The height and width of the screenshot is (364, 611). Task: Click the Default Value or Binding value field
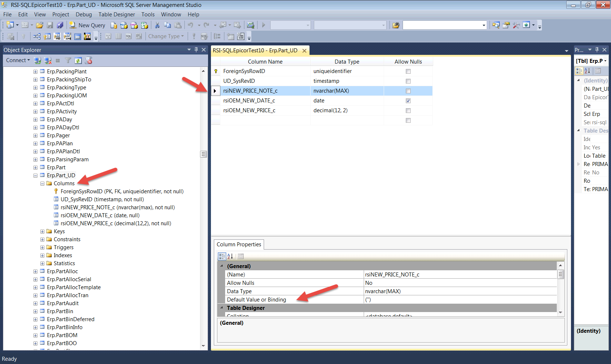(460, 300)
